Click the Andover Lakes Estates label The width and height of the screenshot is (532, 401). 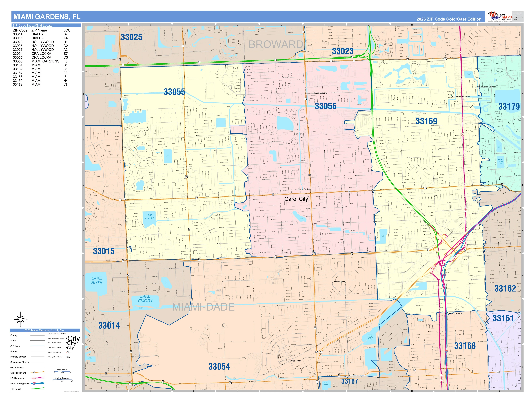coord(485,87)
